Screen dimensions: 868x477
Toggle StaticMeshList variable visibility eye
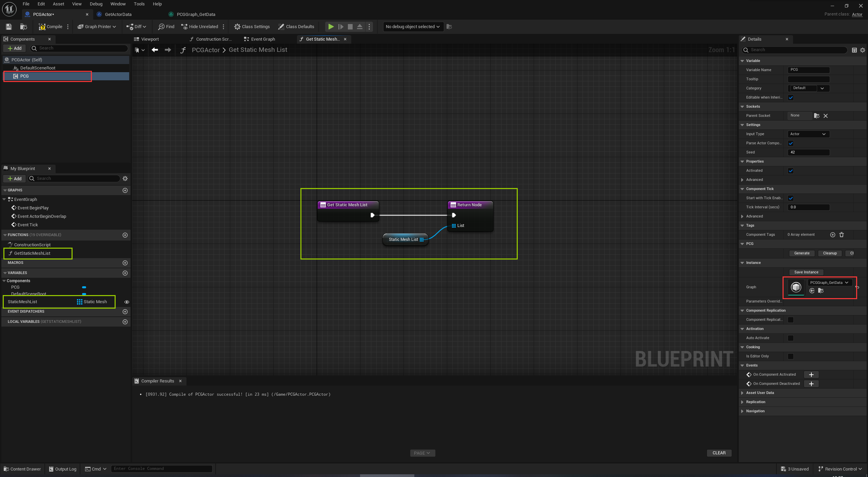point(126,302)
